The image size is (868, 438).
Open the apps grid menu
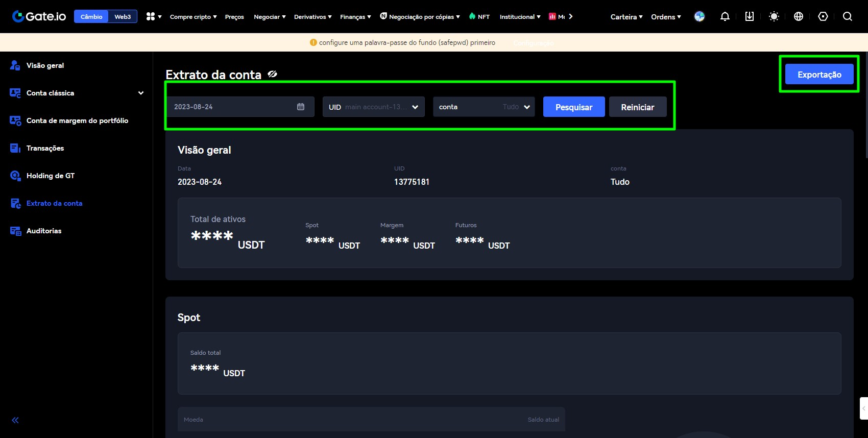point(153,16)
